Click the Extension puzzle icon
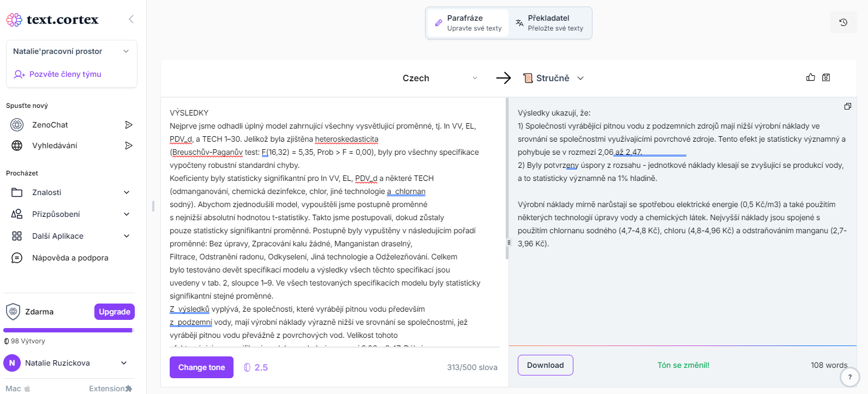The image size is (868, 394). [x=129, y=389]
